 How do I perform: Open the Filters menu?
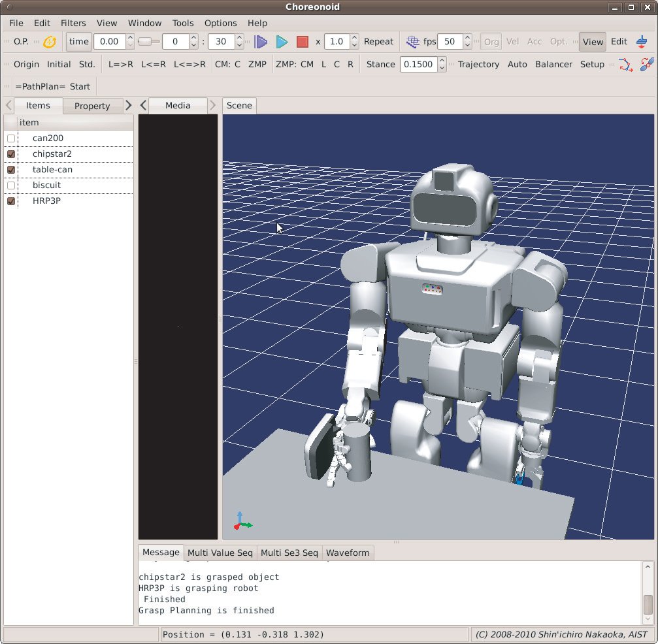click(73, 23)
